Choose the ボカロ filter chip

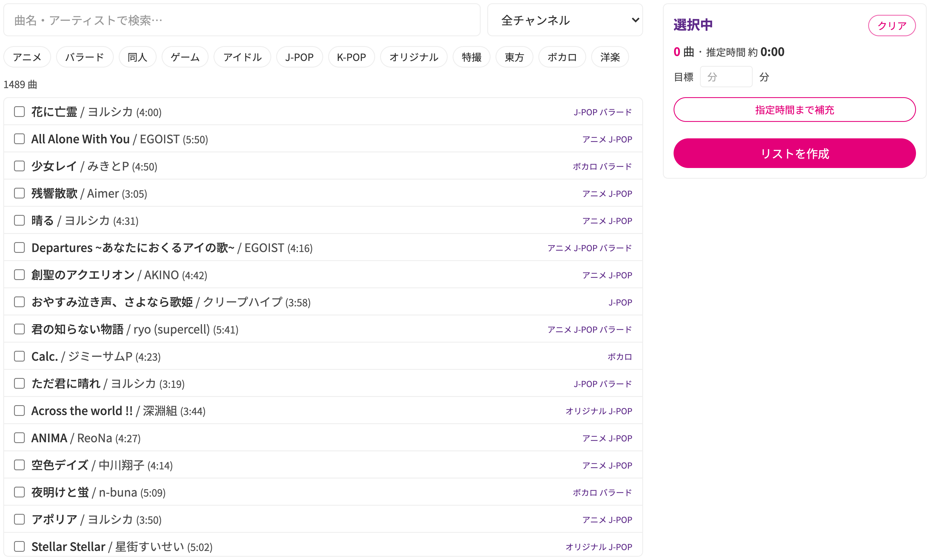[x=562, y=57]
